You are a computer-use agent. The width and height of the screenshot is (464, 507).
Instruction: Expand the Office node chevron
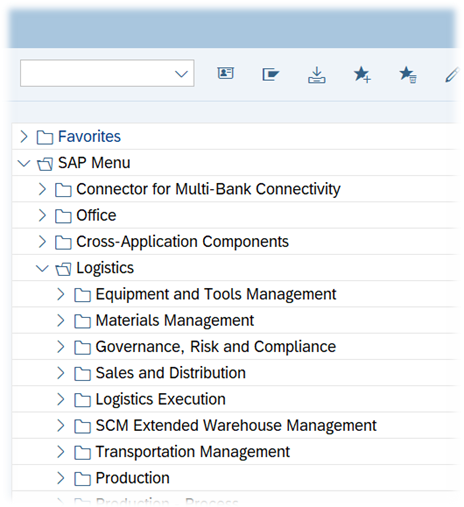42,215
